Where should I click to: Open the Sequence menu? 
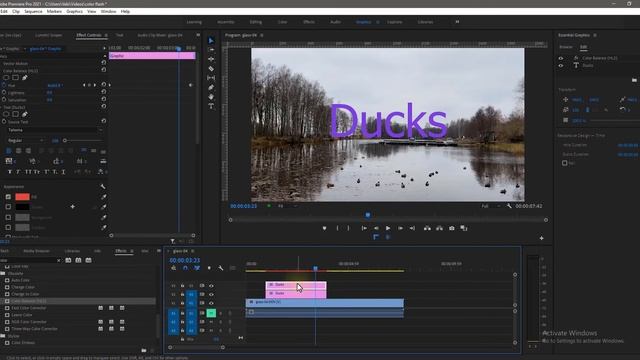click(x=33, y=11)
